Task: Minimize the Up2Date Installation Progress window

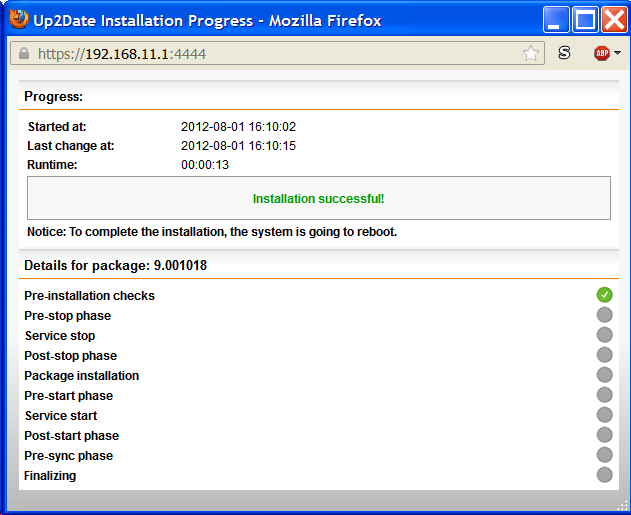Action: click(557, 19)
